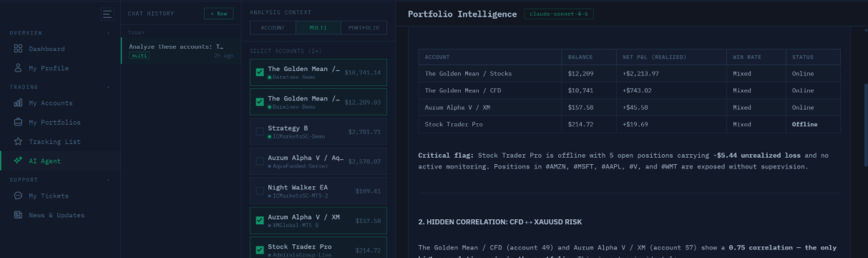Uncheck the Stock Trader Pro checkbox

tap(260, 250)
